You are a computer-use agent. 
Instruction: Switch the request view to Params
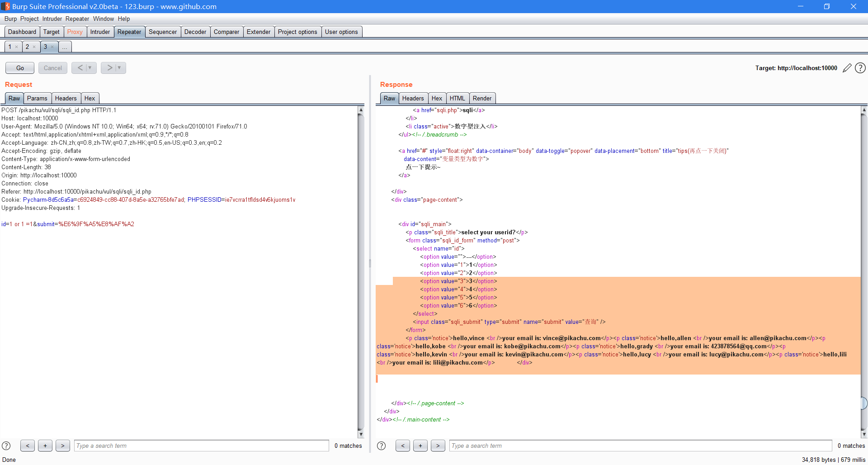point(37,98)
